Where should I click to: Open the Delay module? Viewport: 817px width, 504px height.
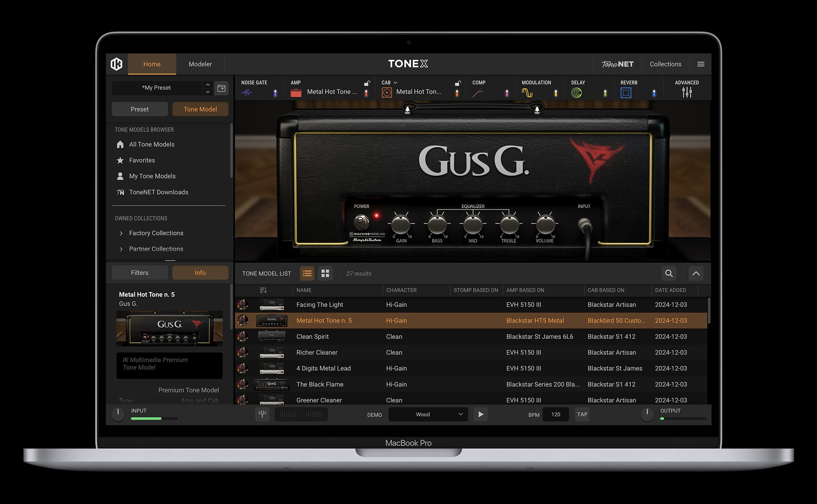click(577, 92)
